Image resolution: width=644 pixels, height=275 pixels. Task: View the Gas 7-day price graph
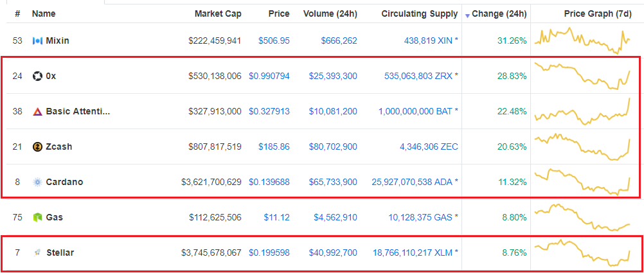pyautogui.click(x=582, y=218)
